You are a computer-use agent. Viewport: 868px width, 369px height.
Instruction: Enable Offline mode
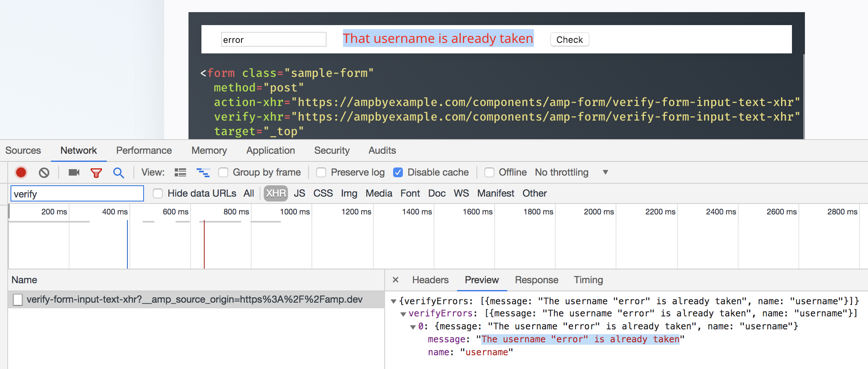click(489, 172)
